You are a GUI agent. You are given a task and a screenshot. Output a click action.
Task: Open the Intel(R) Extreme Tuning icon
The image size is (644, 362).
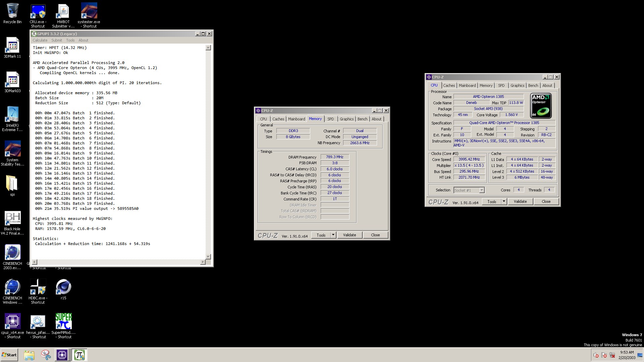12,119
